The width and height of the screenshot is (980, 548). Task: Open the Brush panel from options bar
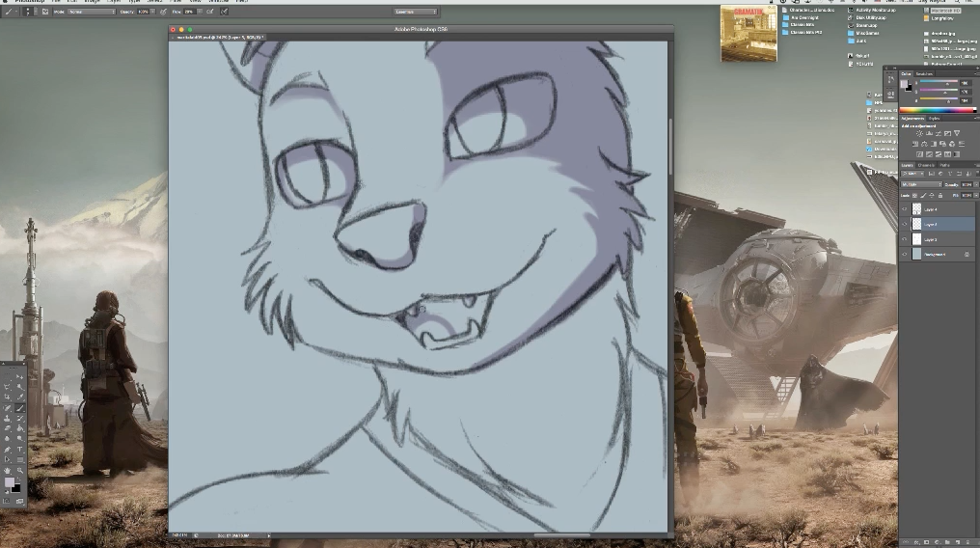[45, 12]
